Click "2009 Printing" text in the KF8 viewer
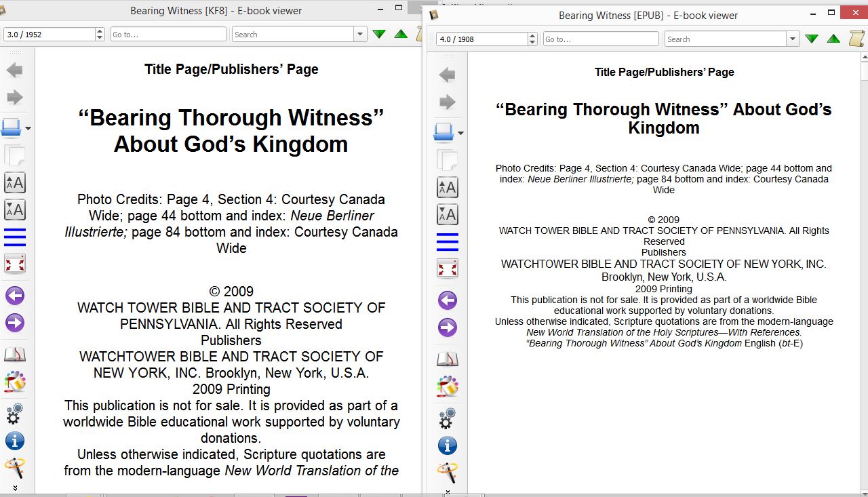This screenshot has height=497, width=868. coord(231,389)
